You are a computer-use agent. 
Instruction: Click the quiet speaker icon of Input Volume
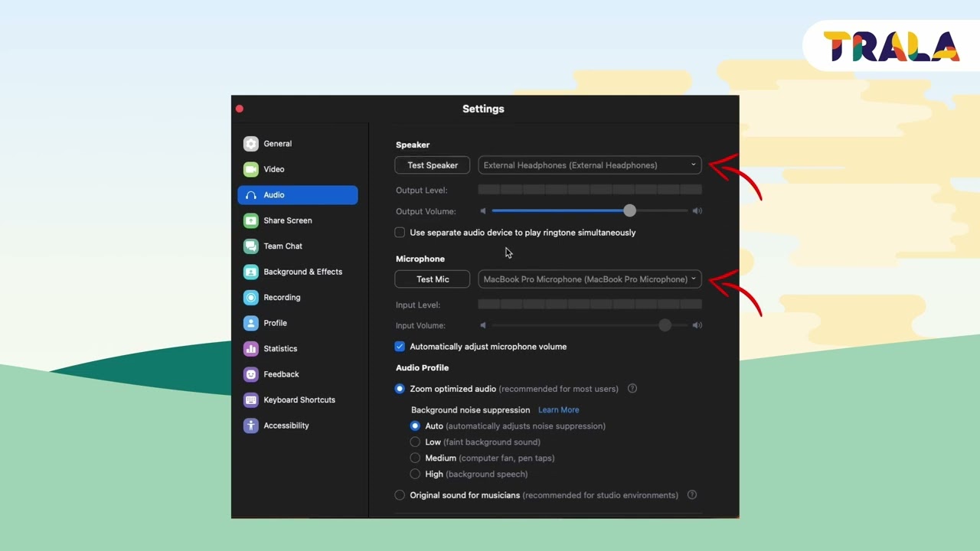[x=483, y=325]
